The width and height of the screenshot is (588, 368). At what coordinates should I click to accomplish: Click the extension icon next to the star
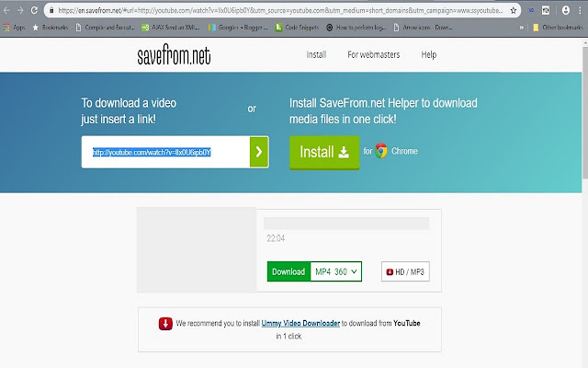point(531,10)
